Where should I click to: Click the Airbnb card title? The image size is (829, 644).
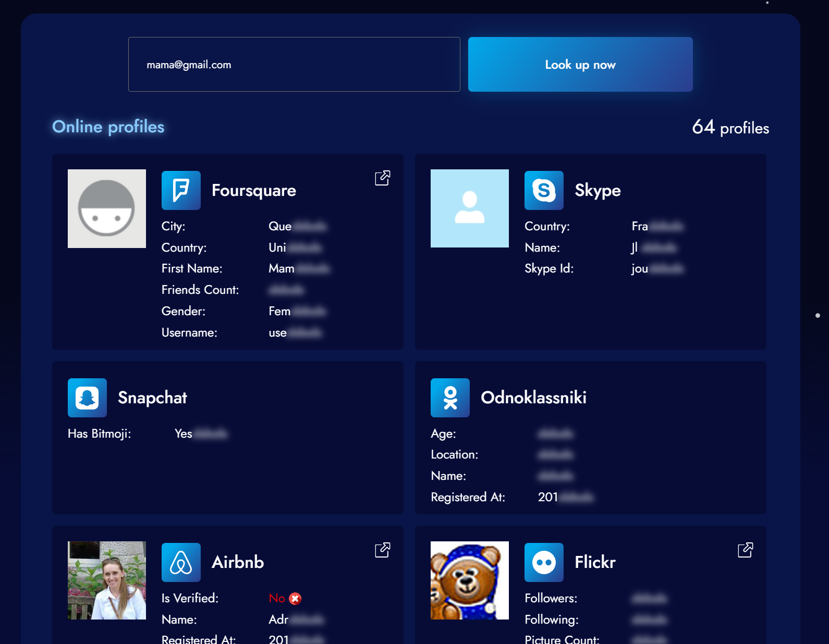(x=238, y=562)
